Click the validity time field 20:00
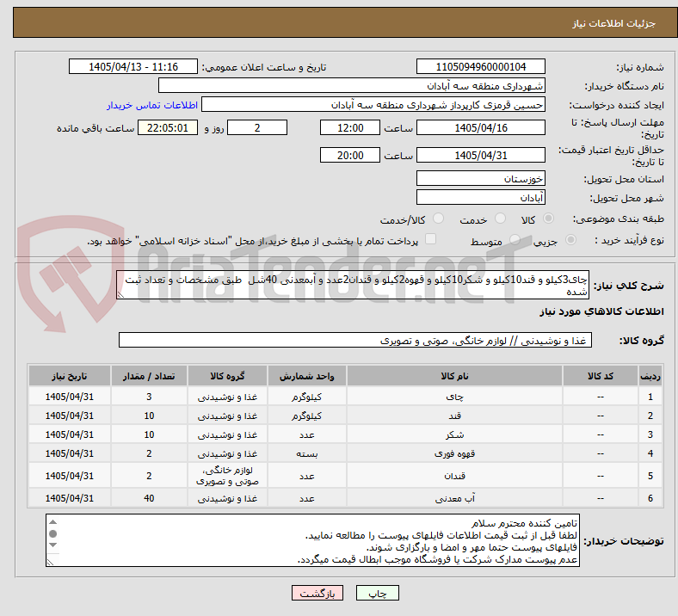 (350, 155)
